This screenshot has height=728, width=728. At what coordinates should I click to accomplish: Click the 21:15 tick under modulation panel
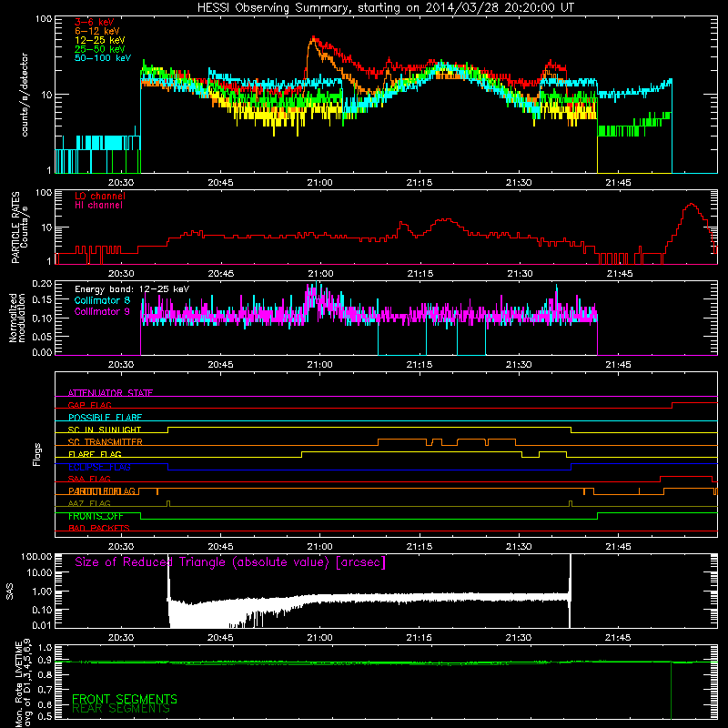(420, 365)
